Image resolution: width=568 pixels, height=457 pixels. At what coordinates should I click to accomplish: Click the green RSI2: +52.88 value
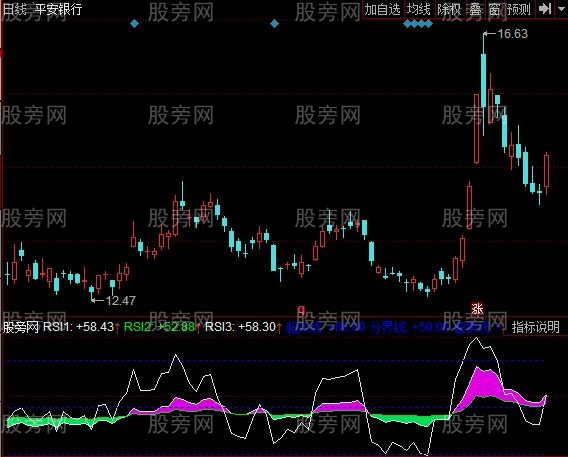(x=159, y=327)
